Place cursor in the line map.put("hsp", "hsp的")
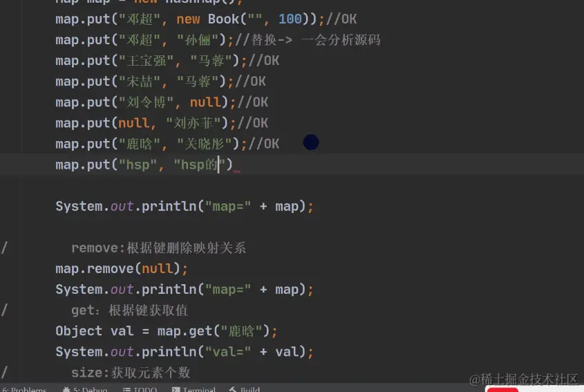Screen dimensions: 584x392 tap(144, 165)
